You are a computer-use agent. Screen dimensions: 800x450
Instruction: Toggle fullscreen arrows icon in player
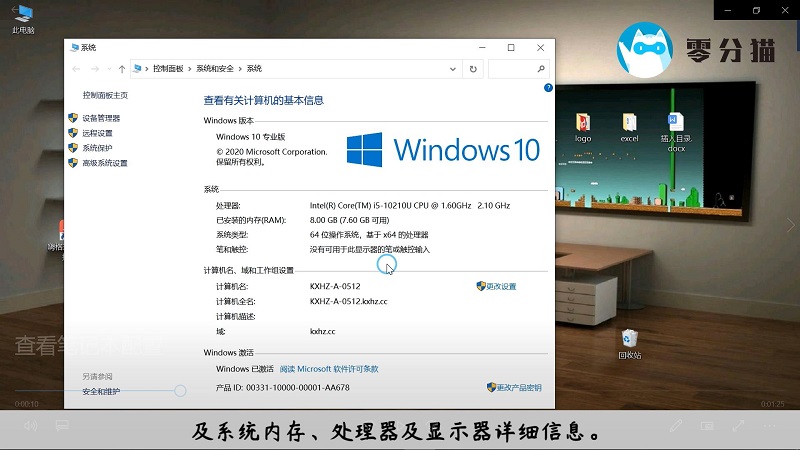[738, 426]
